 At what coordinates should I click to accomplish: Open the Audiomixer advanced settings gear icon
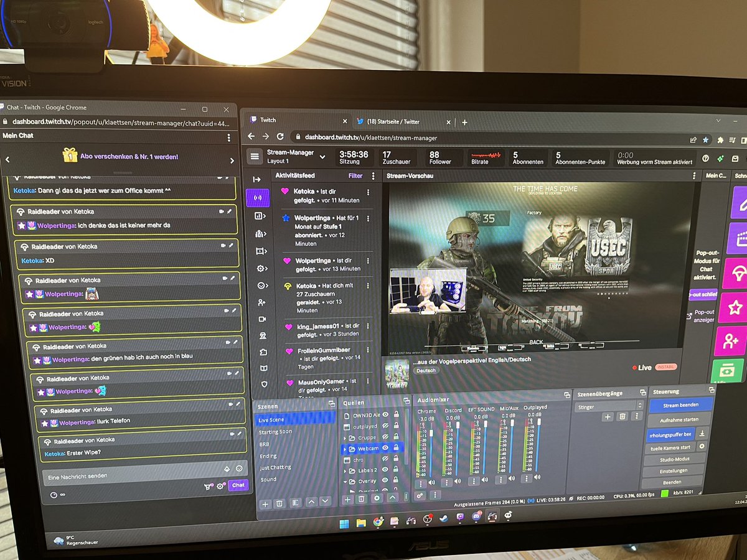tap(418, 495)
